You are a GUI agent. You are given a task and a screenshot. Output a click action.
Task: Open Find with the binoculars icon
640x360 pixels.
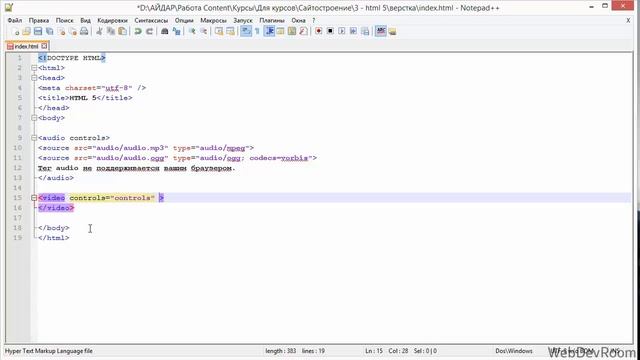click(164, 31)
